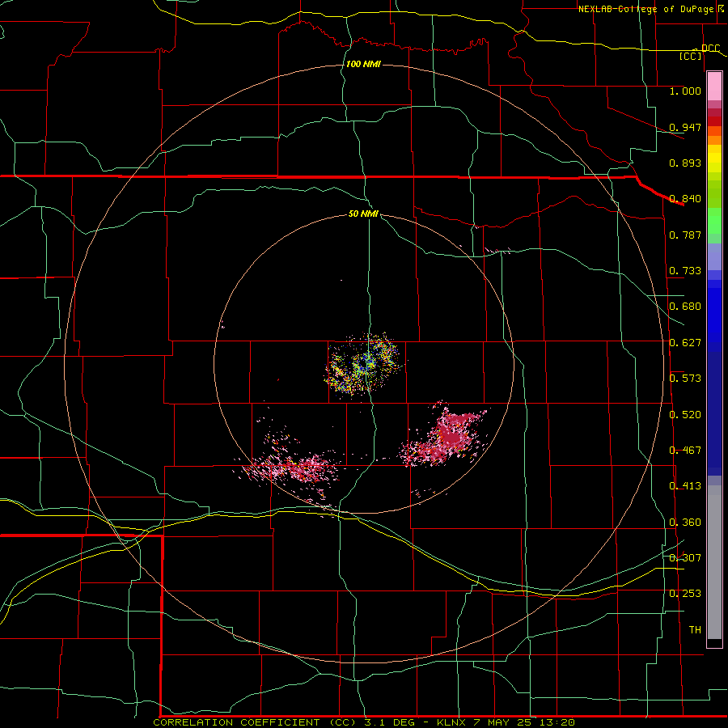Image resolution: width=728 pixels, height=728 pixels.
Task: Click the 100 NMI range ring label
Action: coord(363,64)
